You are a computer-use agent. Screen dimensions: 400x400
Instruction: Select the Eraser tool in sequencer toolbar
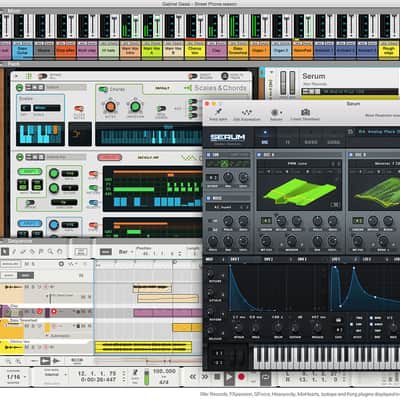(x=23, y=252)
